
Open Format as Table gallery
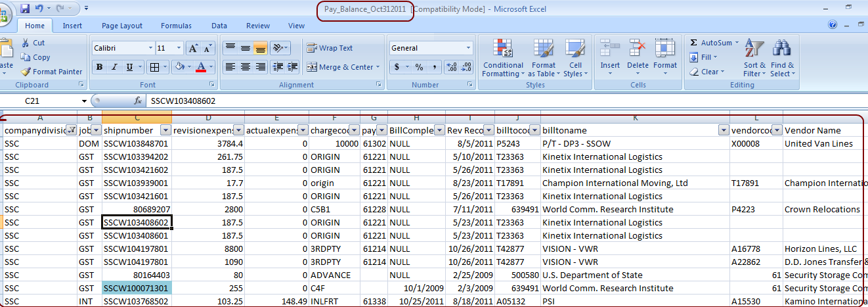pyautogui.click(x=544, y=59)
